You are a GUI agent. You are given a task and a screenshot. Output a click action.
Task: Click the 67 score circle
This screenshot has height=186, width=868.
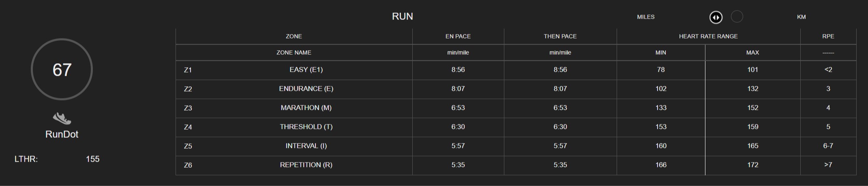(62, 69)
